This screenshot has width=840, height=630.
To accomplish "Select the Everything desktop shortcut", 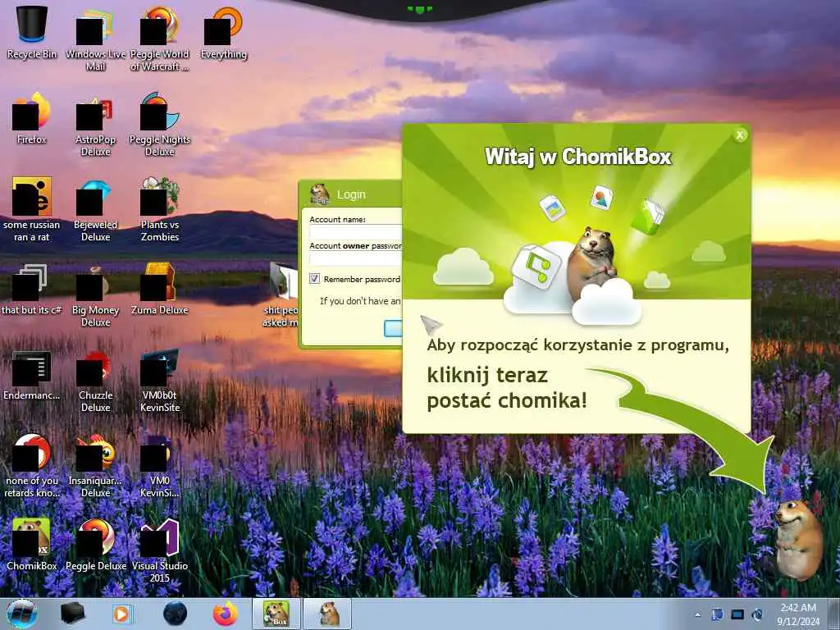I will pos(224,33).
